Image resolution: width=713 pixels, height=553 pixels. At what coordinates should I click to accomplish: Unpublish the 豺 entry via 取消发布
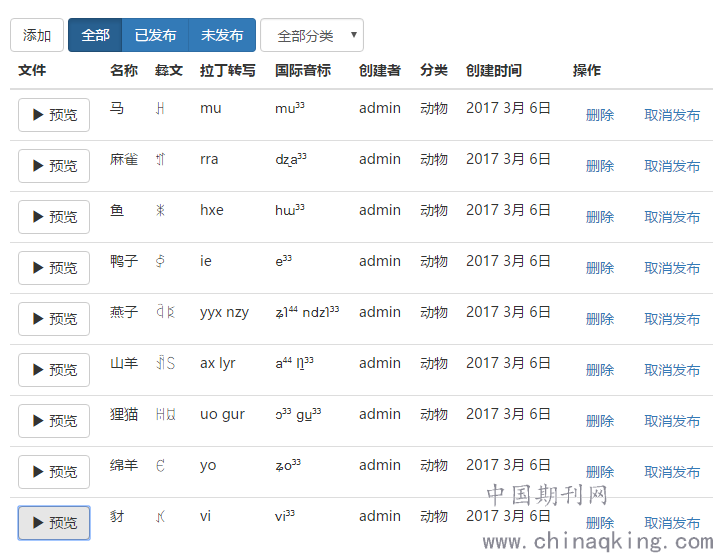672,523
